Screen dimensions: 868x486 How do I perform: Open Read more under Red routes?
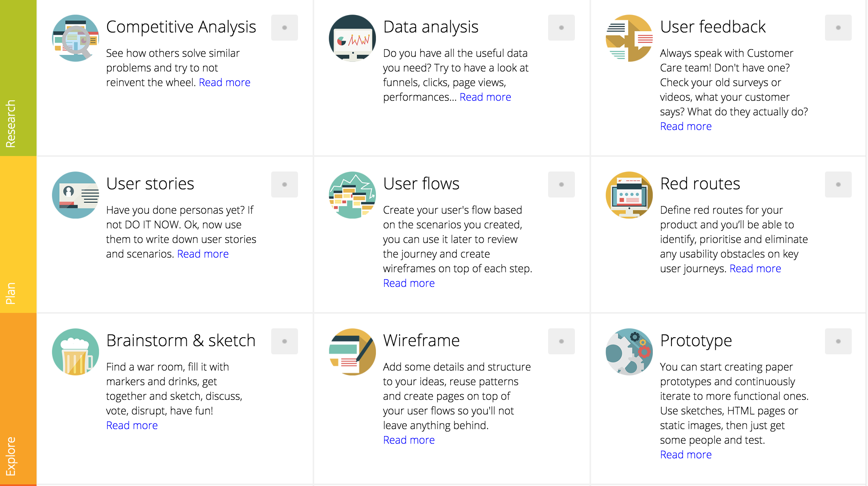click(755, 268)
